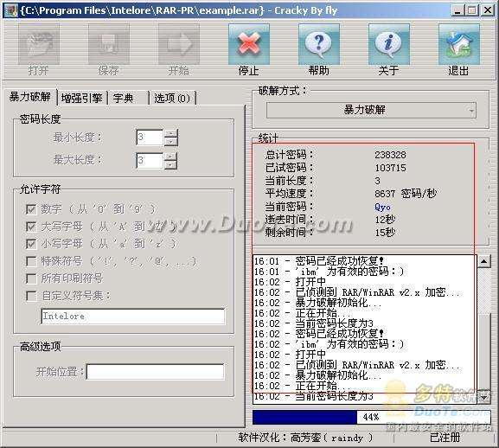Image resolution: width=499 pixels, height=448 pixels.
Task: Toggle the 数字 digits checkbox
Action: coord(31,209)
